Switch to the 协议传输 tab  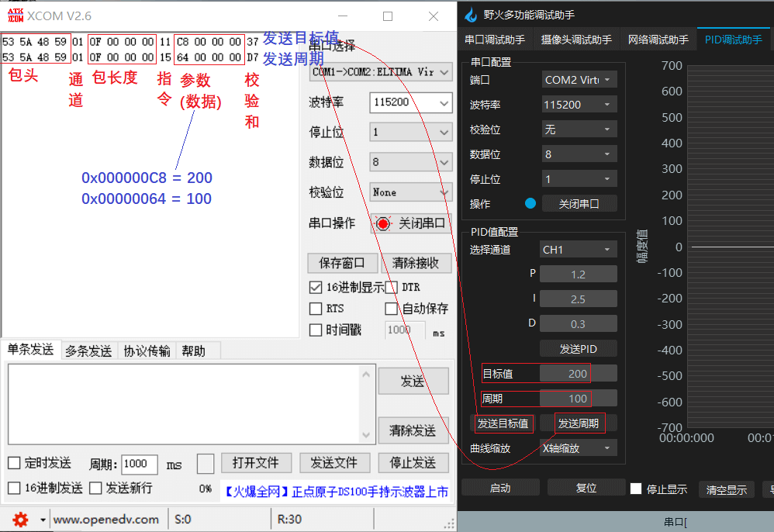[x=147, y=351]
